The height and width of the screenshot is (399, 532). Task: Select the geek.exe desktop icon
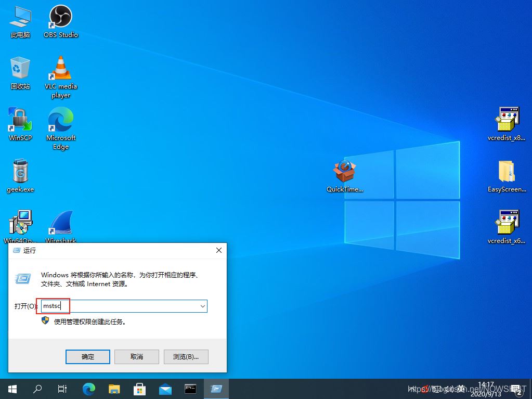[x=20, y=172]
